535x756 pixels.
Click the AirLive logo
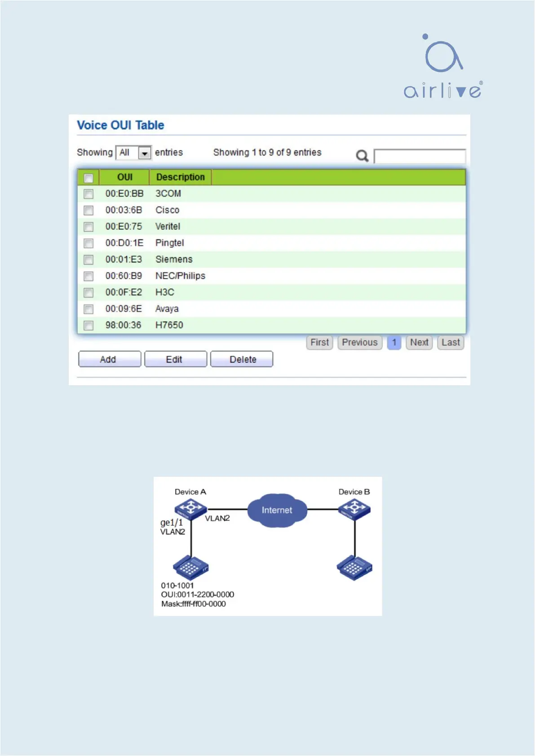click(443, 66)
